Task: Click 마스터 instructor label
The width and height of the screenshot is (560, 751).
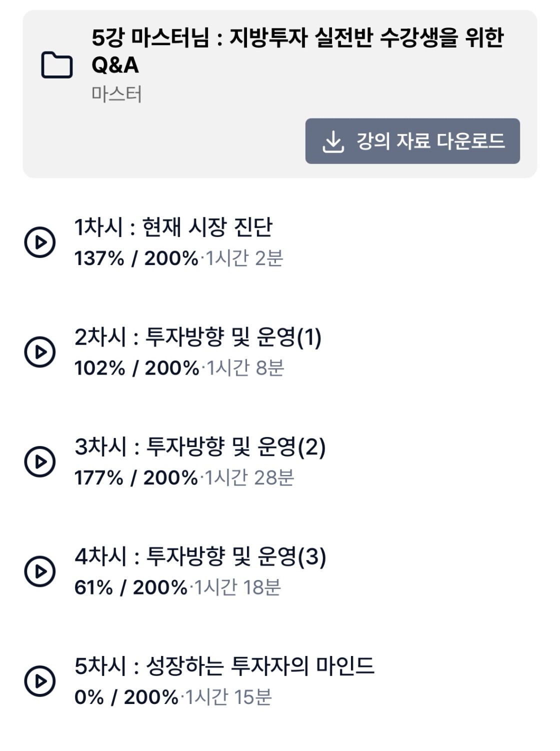Action: [116, 94]
